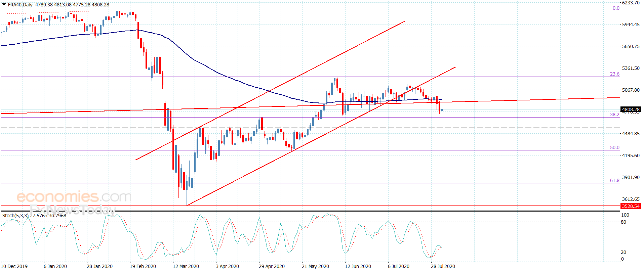Screen dimensions: 644x271
Task: Click the 5650.75 price axis label
Action: click(x=631, y=46)
